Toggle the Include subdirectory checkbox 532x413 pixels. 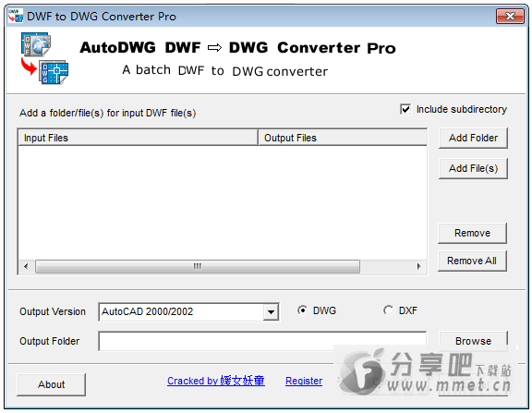[405, 109]
